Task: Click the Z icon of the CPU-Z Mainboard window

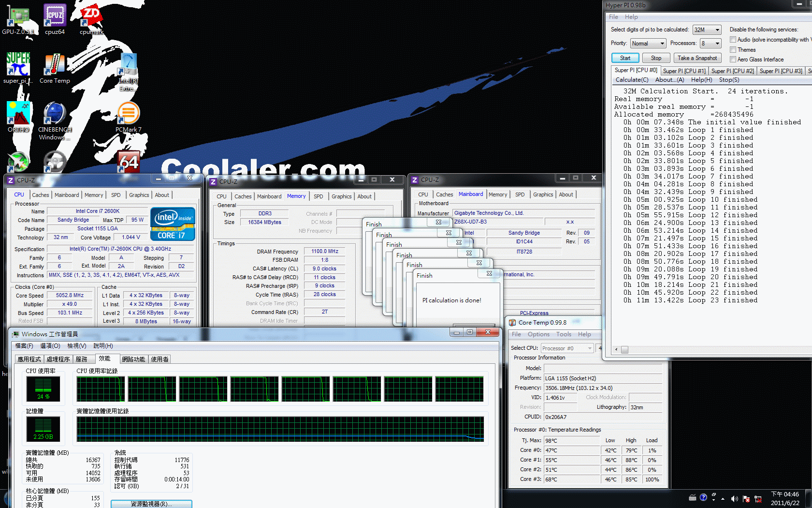Action: click(414, 180)
